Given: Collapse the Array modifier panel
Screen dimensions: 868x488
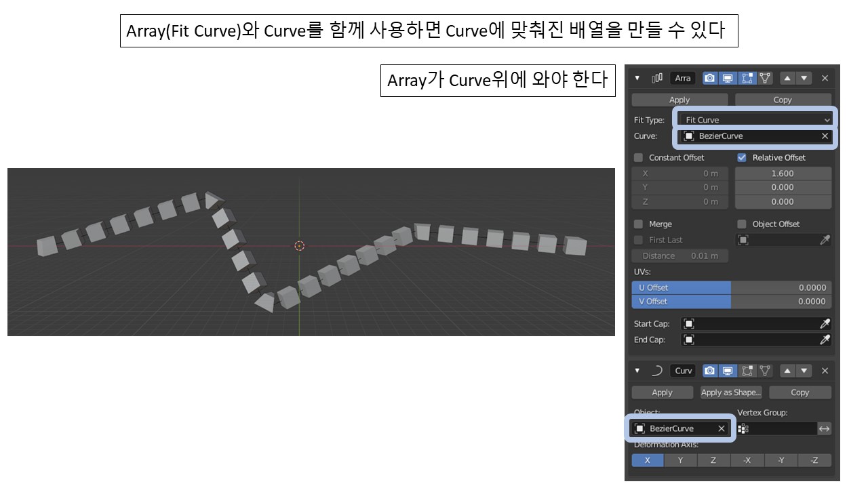Looking at the screenshot, I should (x=636, y=78).
